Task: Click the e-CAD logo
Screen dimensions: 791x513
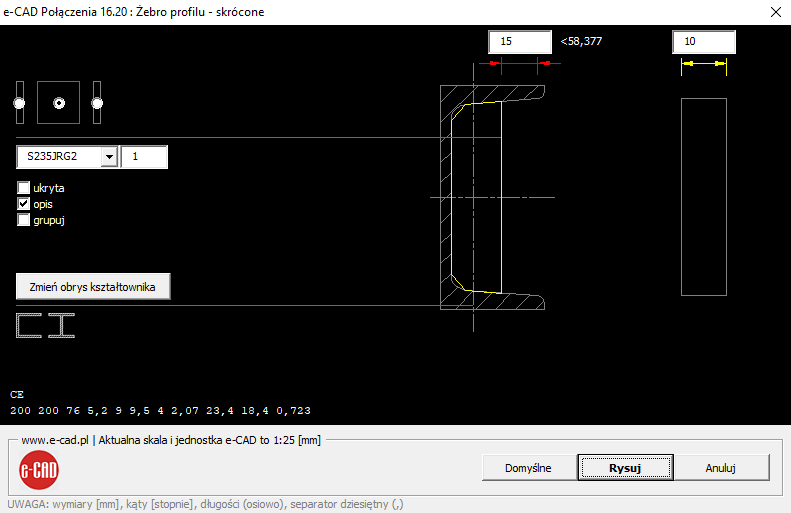Action: point(39,470)
